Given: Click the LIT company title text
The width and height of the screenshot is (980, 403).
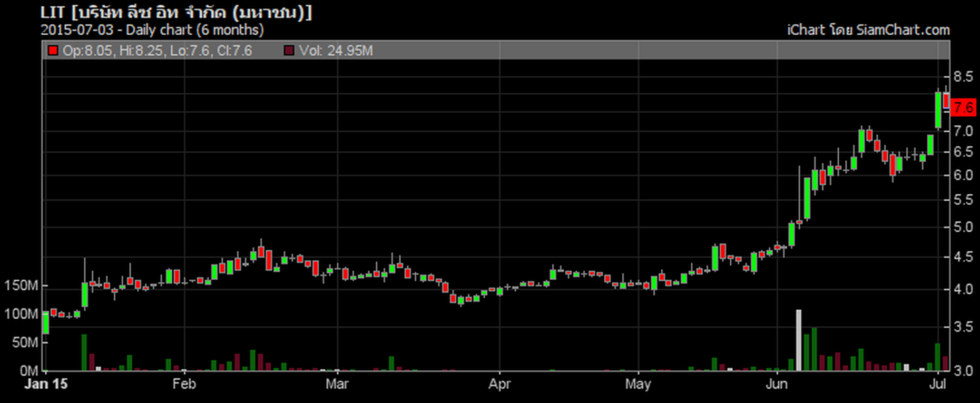Looking at the screenshot, I should tap(176, 12).
